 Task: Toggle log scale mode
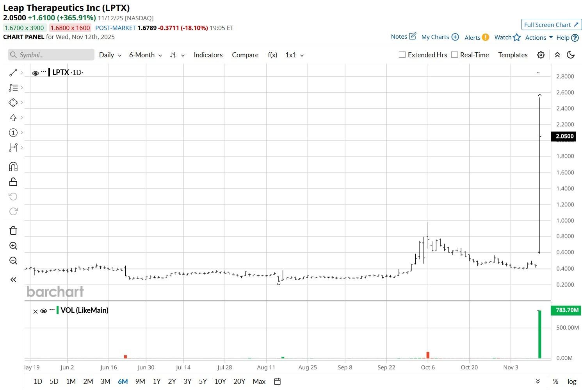[x=572, y=381]
